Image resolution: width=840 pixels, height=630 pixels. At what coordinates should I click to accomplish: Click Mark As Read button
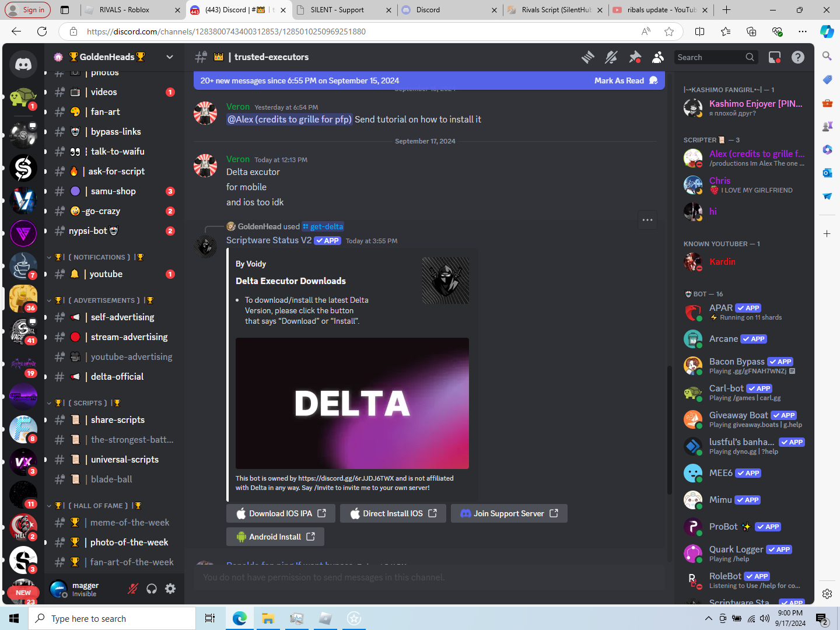(x=626, y=80)
